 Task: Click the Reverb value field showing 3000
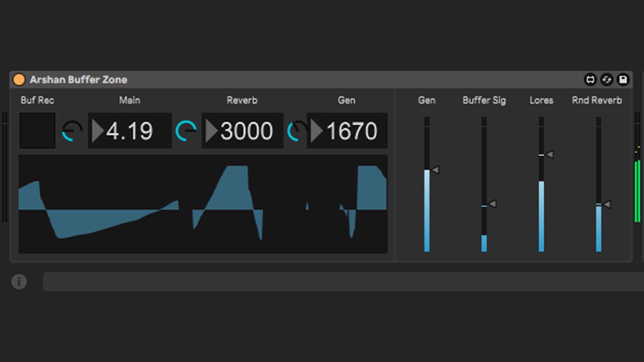coord(247,131)
